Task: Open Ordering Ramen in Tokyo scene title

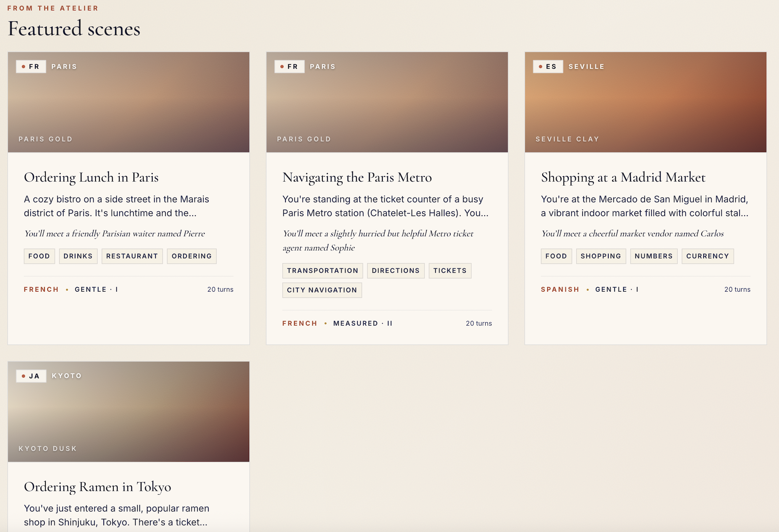Action: 98,486
